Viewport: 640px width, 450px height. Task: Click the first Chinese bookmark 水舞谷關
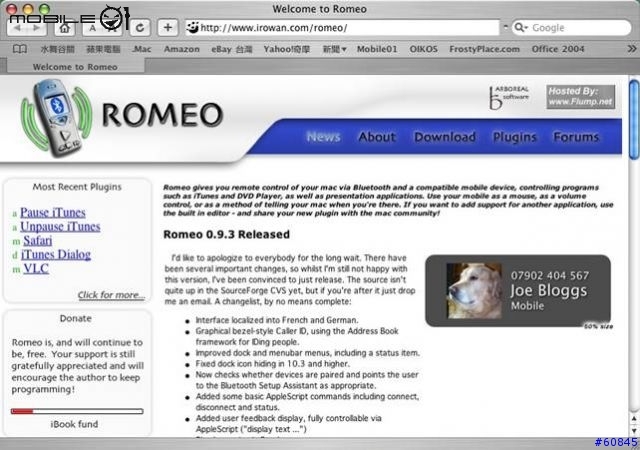58,49
